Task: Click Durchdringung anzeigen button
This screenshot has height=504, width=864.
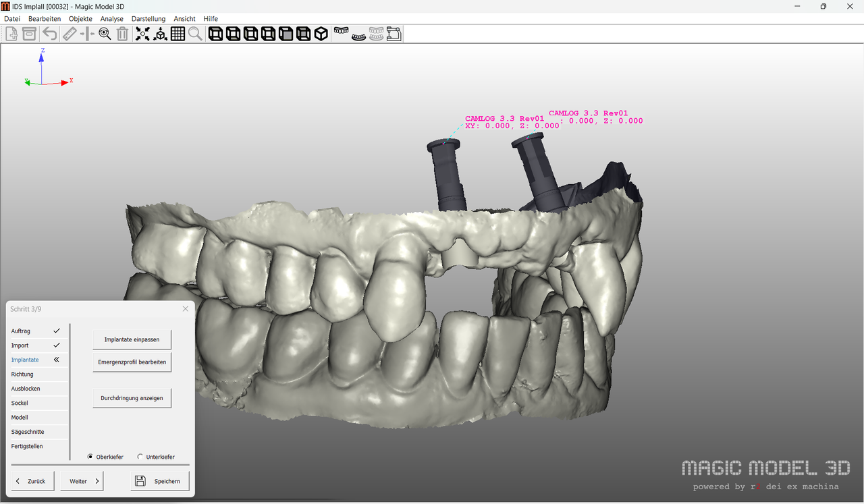Action: [x=132, y=398]
